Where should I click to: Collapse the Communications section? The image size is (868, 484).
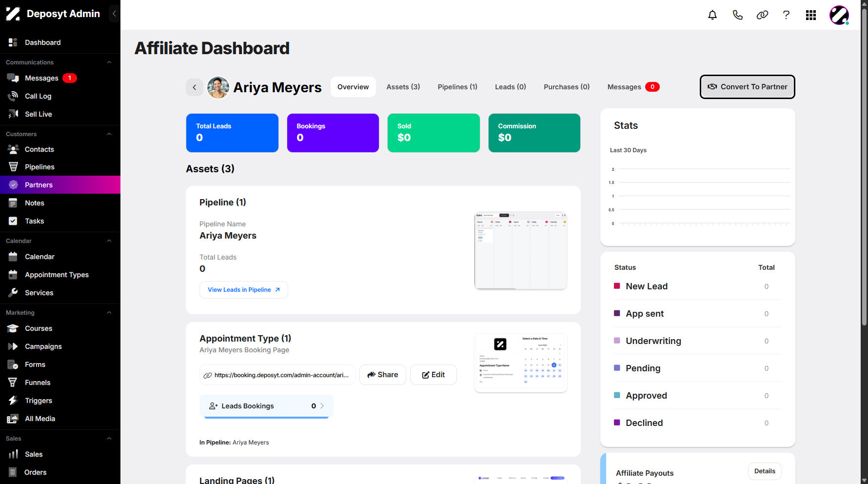(x=109, y=62)
